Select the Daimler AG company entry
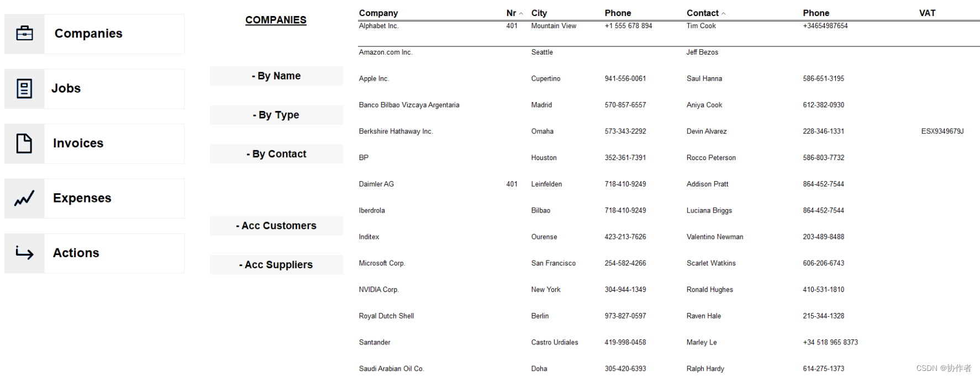 coord(376,184)
